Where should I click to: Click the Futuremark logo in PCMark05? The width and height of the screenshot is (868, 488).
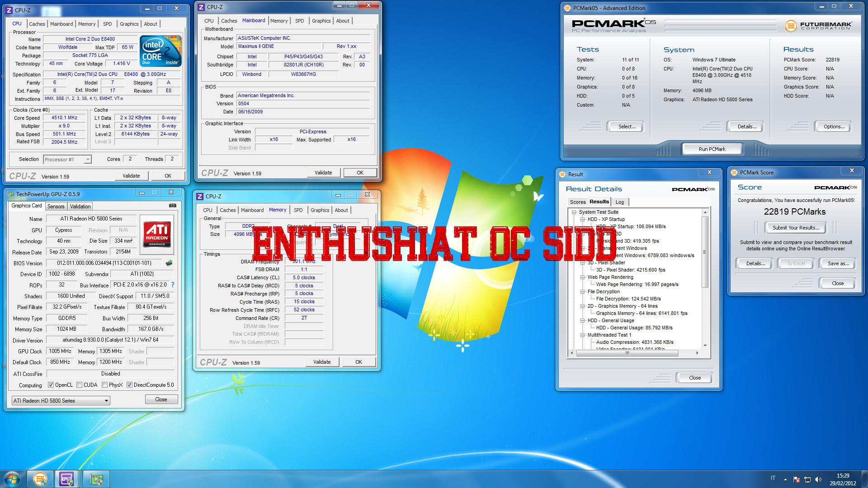point(818,26)
